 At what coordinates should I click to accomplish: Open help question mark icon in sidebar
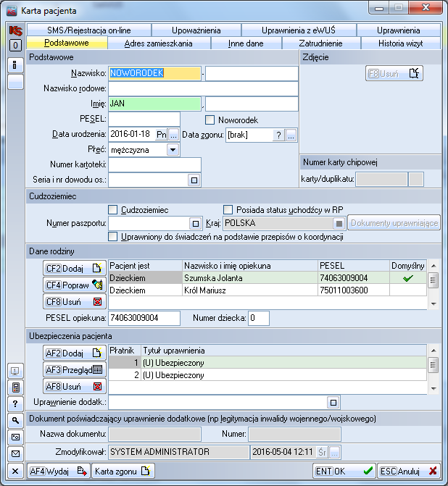pyautogui.click(x=15, y=403)
